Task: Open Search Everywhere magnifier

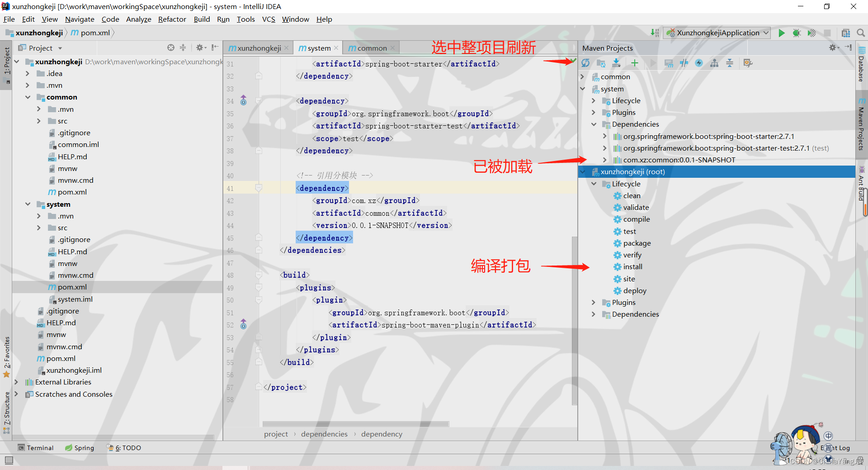Action: coord(861,33)
